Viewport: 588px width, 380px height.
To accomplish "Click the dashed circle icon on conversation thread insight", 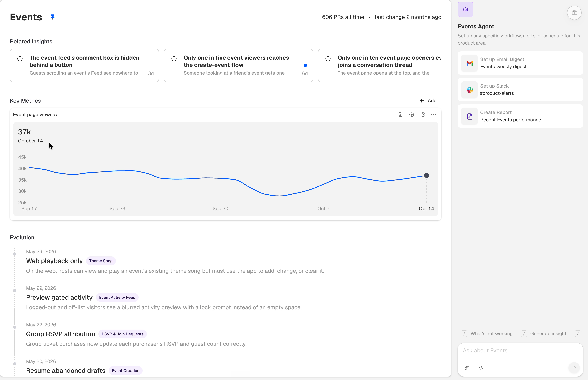I will tap(328, 59).
